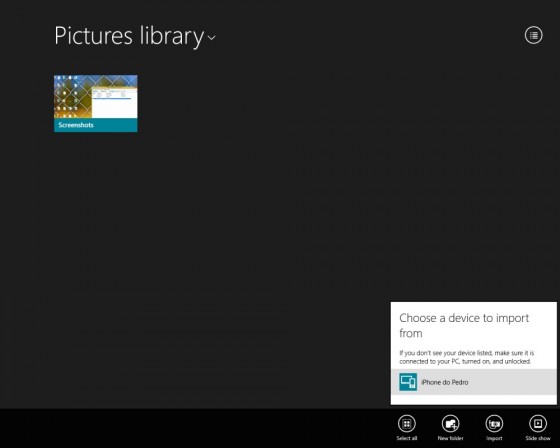Click the device icon beside iPhone do Pedro

408,382
